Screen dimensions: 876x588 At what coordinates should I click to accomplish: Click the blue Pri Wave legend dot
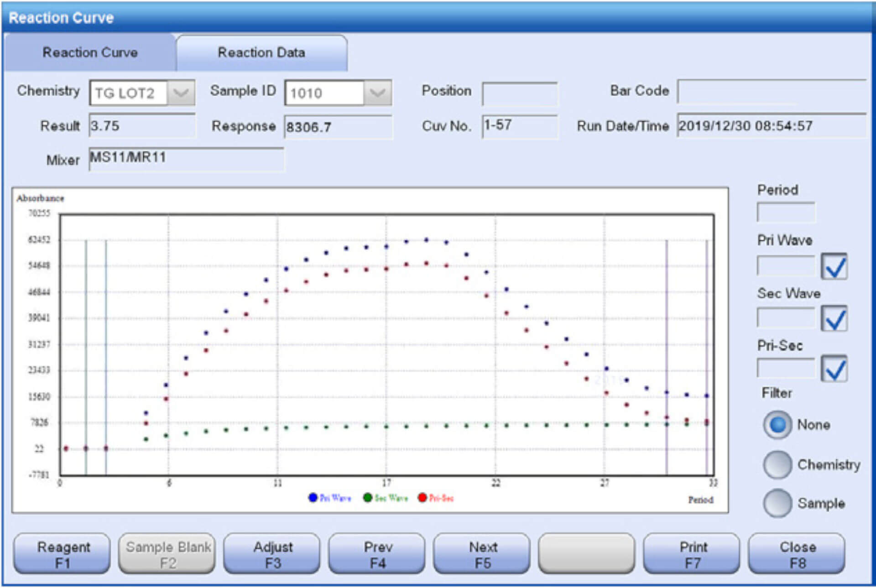point(313,498)
